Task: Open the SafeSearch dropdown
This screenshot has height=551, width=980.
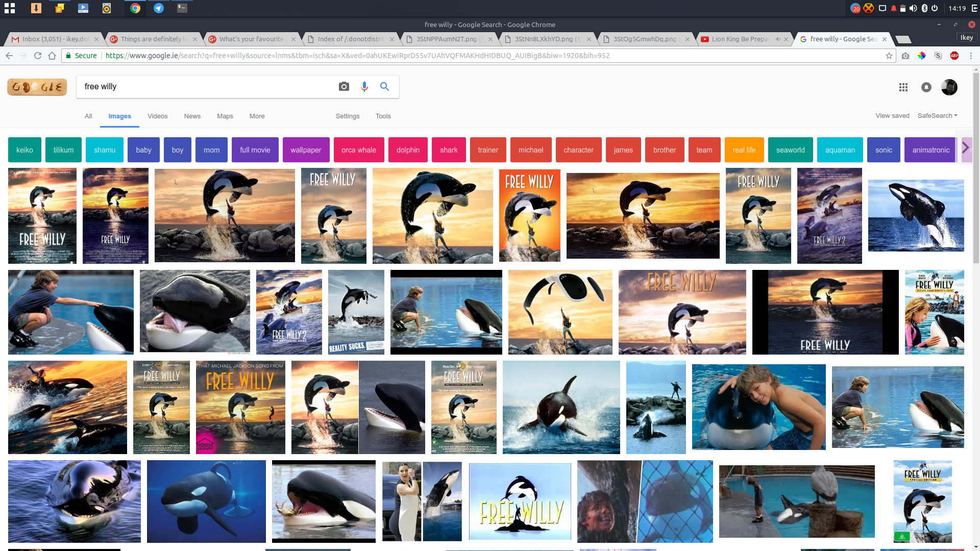Action: click(938, 116)
